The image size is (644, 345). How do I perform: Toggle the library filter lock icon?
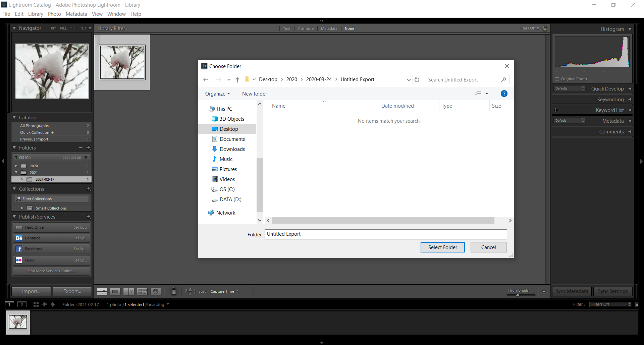point(545,28)
